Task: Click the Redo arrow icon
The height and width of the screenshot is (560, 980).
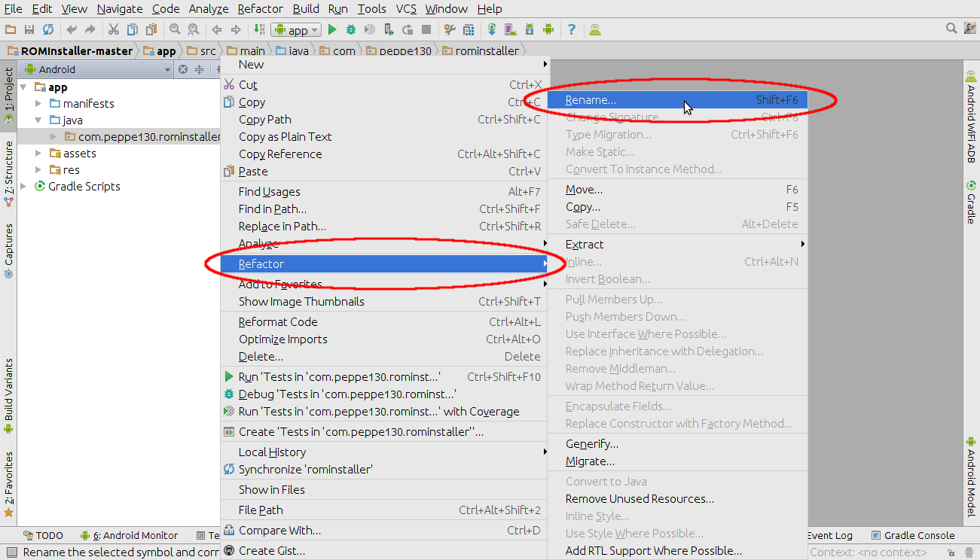Action: [x=90, y=29]
